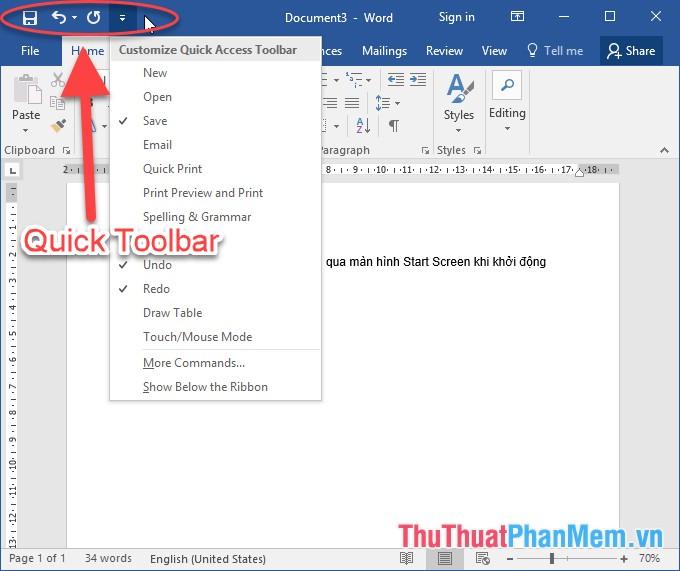This screenshot has height=571, width=680.
Task: Open the Undo history dropdown arrow
Action: 75,18
